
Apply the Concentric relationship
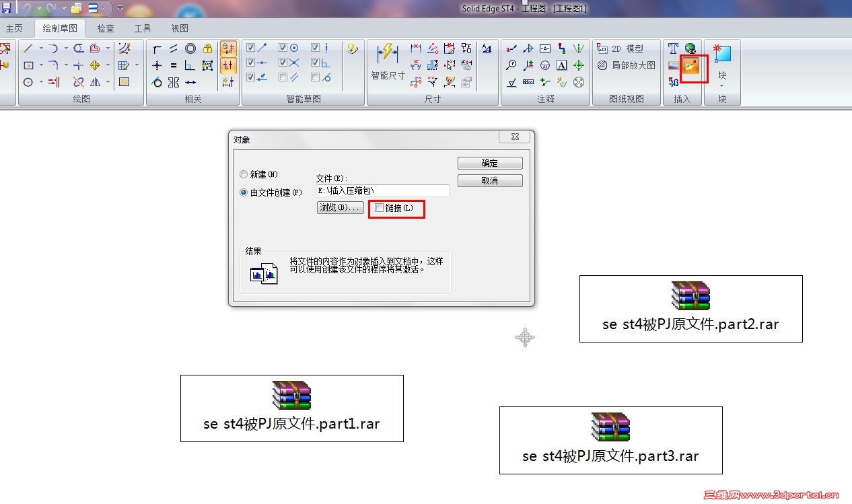click(x=190, y=48)
